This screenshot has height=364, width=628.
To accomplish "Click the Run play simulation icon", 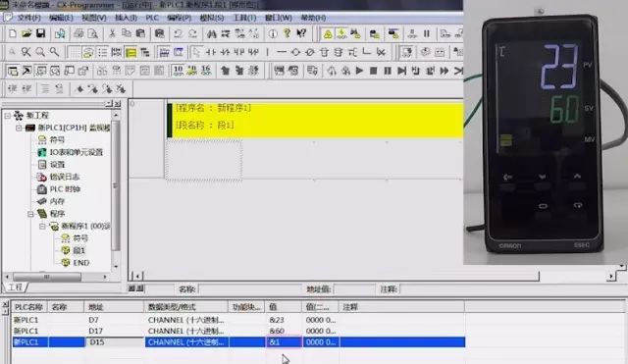I will coord(359,71).
